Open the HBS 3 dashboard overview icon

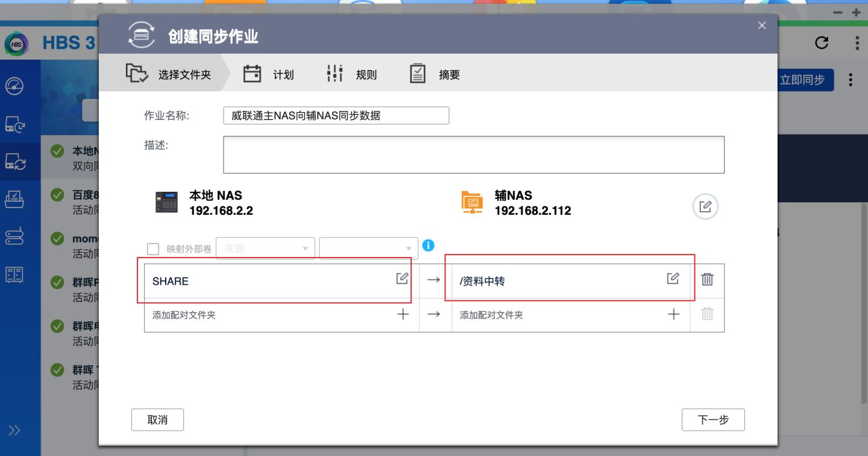[15, 86]
